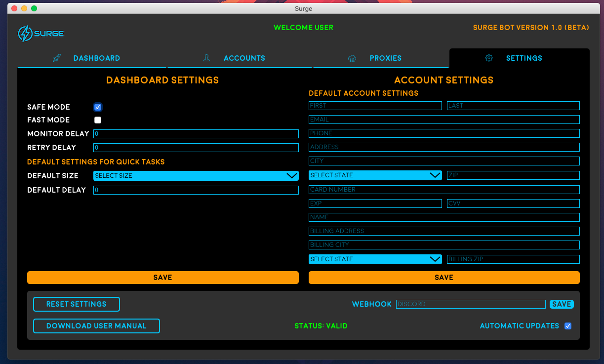Focus the CVV field
Viewport: 604px width, 364px height.
[513, 203]
